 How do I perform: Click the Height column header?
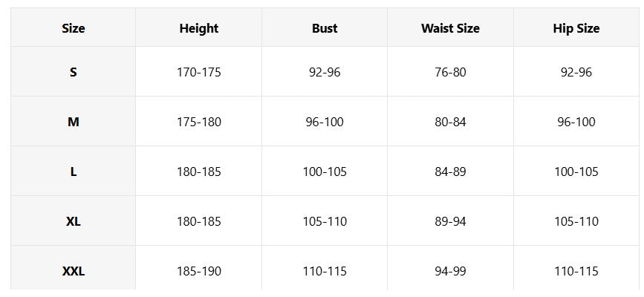click(x=199, y=27)
